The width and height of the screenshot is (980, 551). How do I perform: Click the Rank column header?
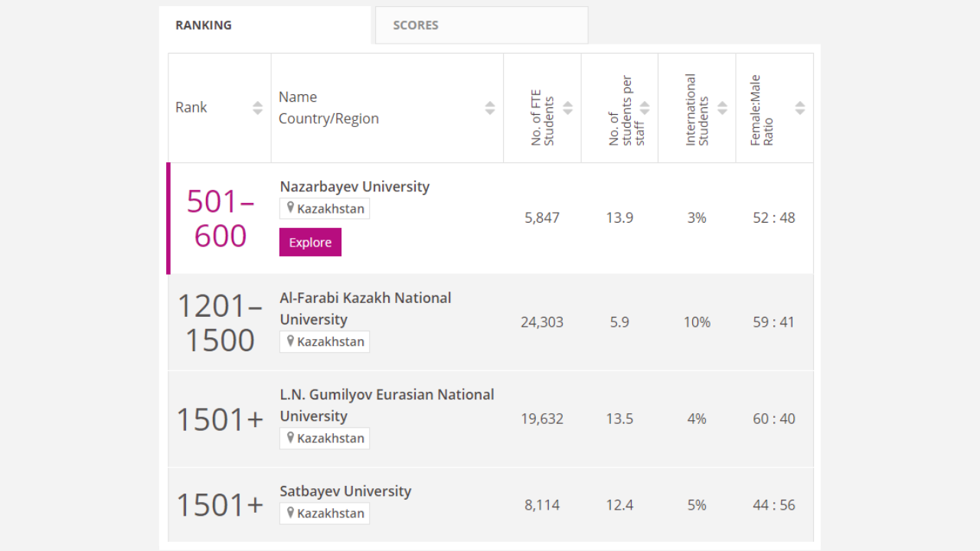pos(191,108)
